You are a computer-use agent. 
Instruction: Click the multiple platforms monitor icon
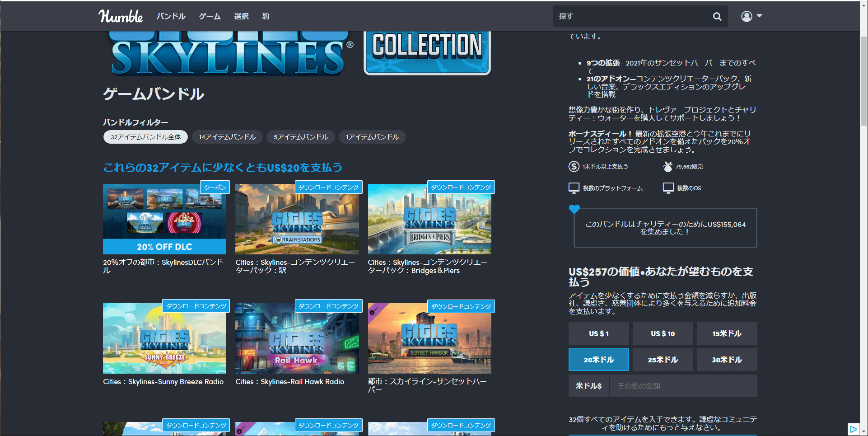click(x=574, y=188)
